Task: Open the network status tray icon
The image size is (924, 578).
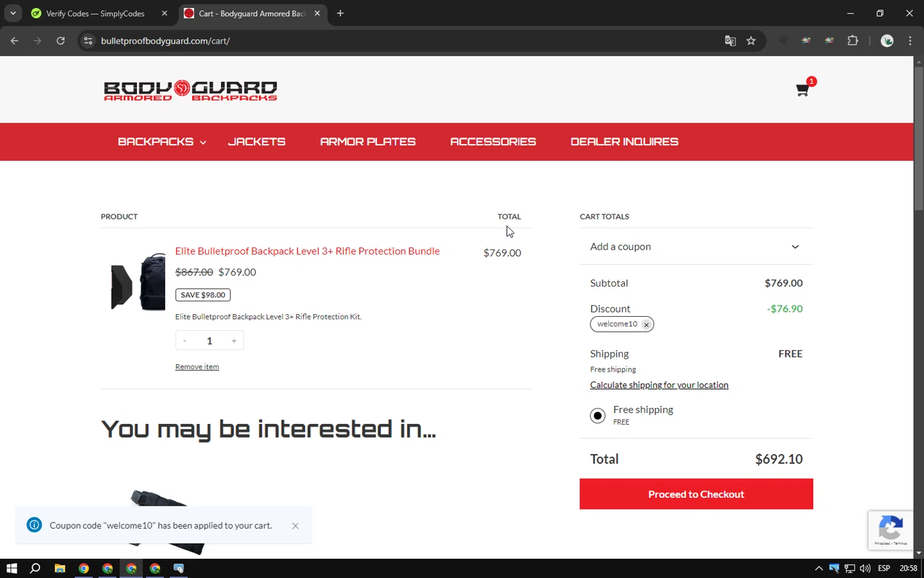Action: coord(849,568)
